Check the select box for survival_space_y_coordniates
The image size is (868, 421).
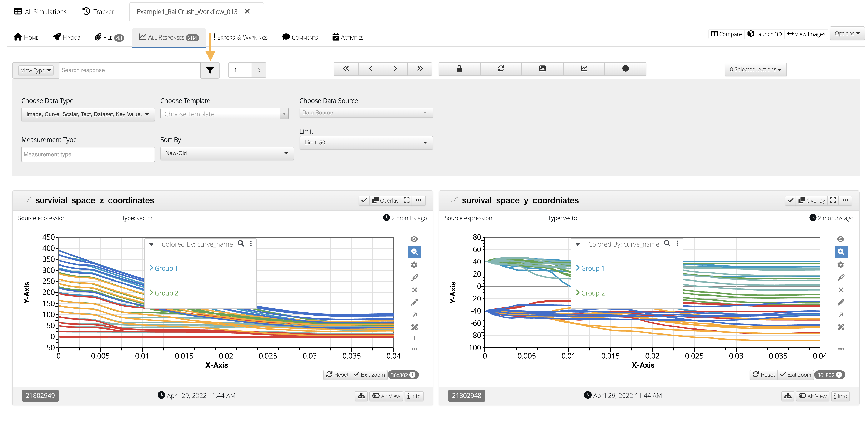pyautogui.click(x=790, y=200)
